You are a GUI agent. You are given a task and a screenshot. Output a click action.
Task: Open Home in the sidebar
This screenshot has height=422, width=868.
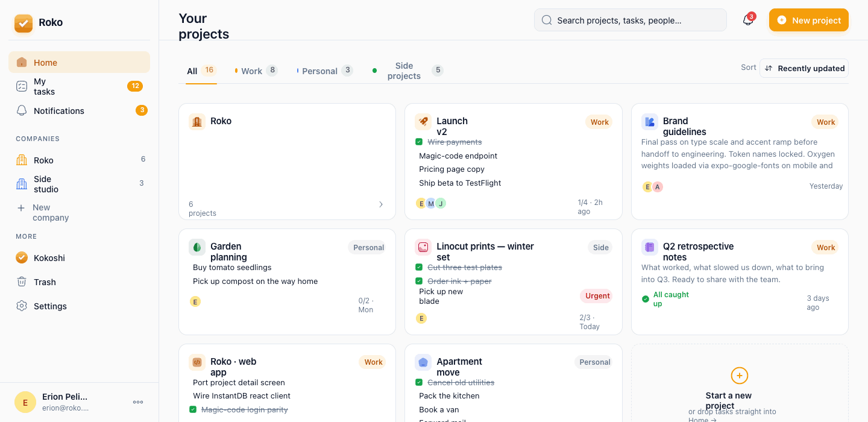pyautogui.click(x=79, y=62)
